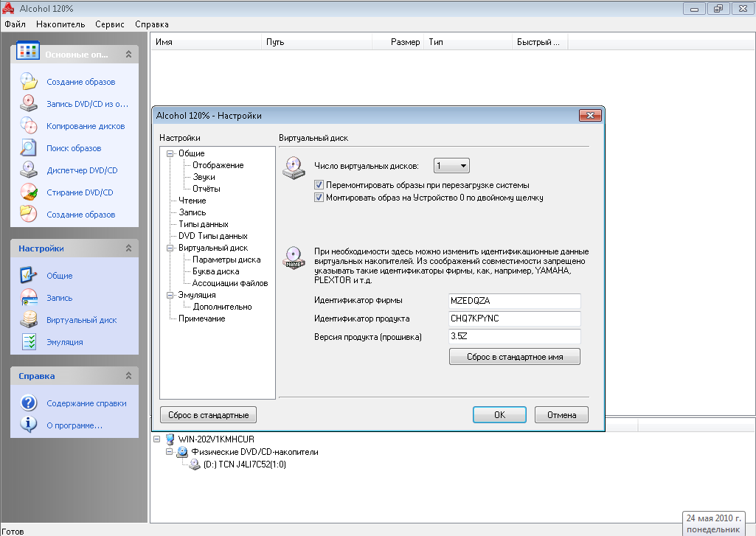Select Буква диска in settings tree
This screenshot has height=536, width=756.
click(216, 272)
